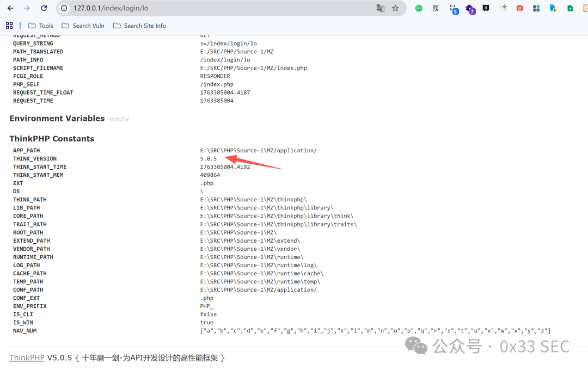Expand the Tools bookmark folder

[x=40, y=26]
